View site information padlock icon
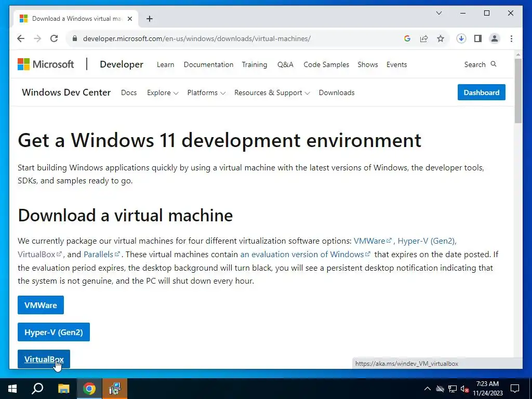The image size is (532, 399). 75,38
